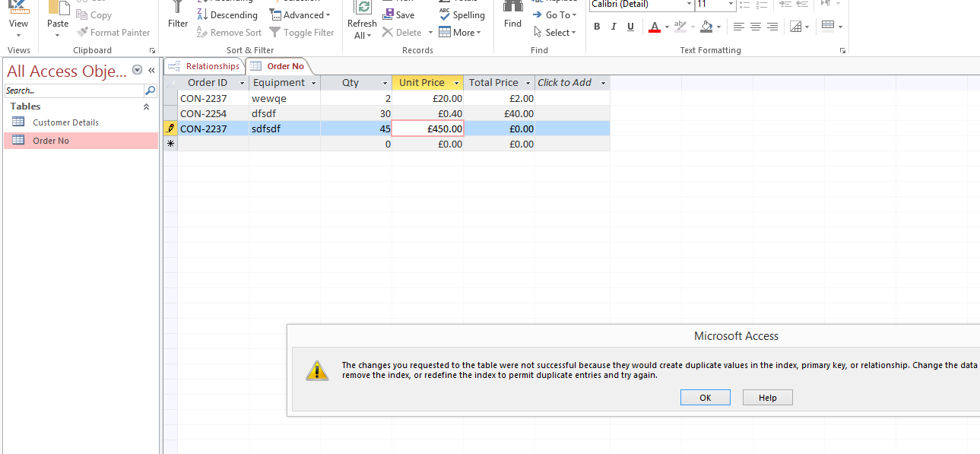Open Total Price column dropdown arrow

528,83
